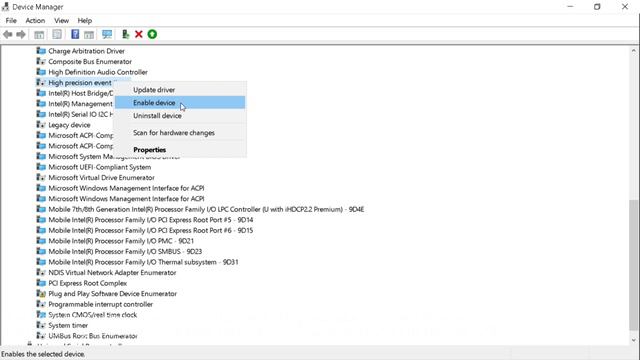Click the Back arrow toolbar icon

pyautogui.click(x=7, y=35)
